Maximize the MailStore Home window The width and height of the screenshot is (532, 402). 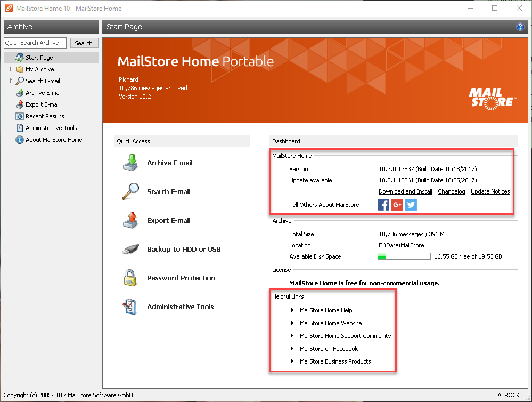click(495, 8)
